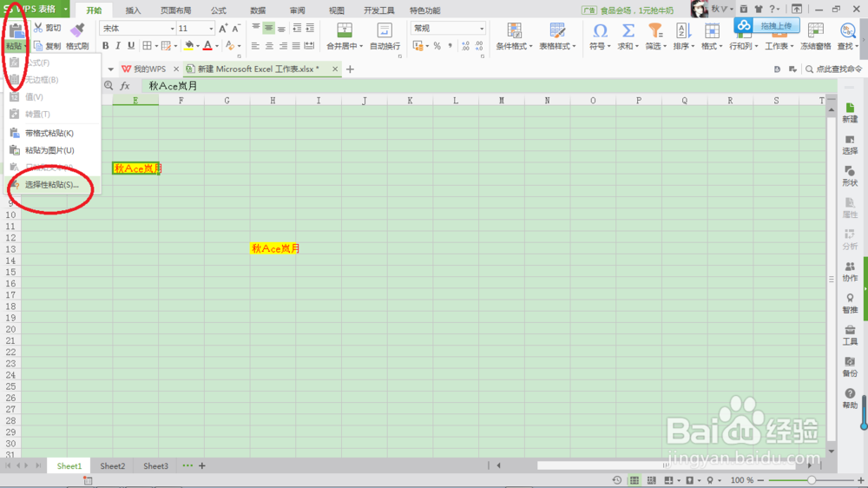Open the font size dropdown
868x488 pixels.
[x=211, y=29]
